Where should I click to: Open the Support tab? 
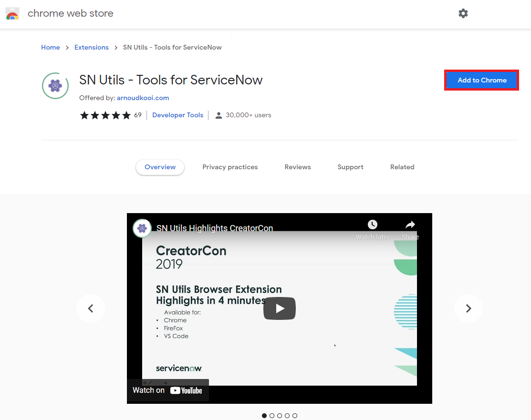click(x=351, y=167)
